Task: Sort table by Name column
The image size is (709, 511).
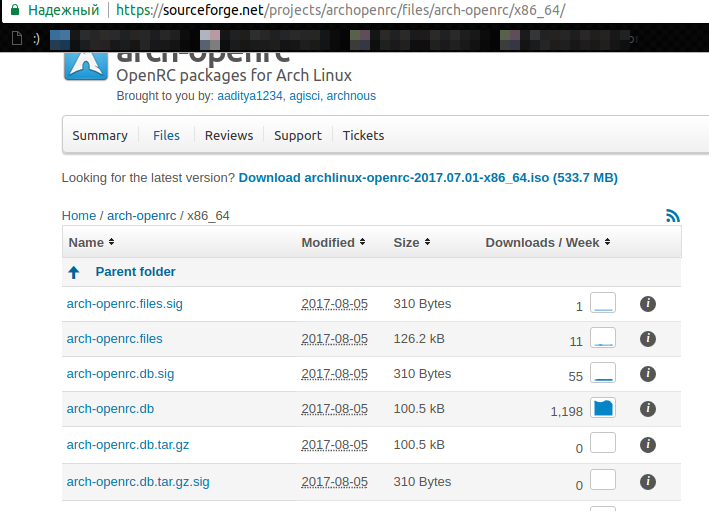Action: (91, 242)
